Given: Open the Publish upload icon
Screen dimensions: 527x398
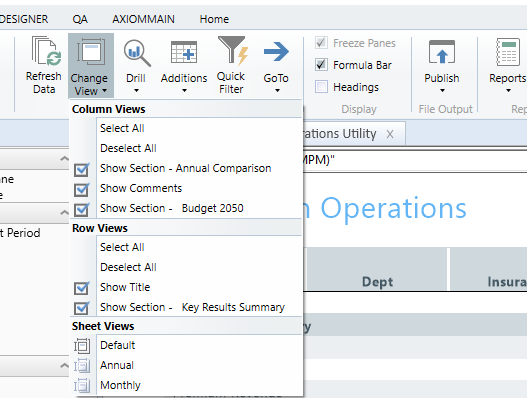Looking at the screenshot, I should click(x=442, y=52).
